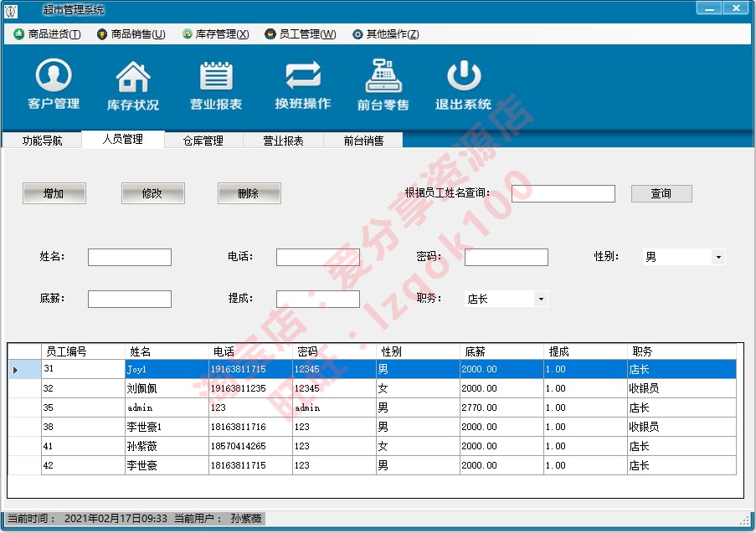Click the 修改 button

pos(153,193)
